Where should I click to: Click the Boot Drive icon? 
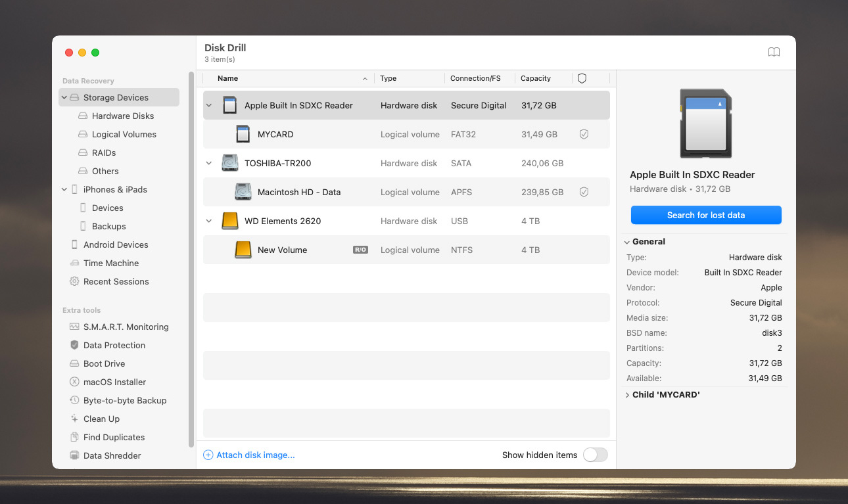(x=74, y=363)
